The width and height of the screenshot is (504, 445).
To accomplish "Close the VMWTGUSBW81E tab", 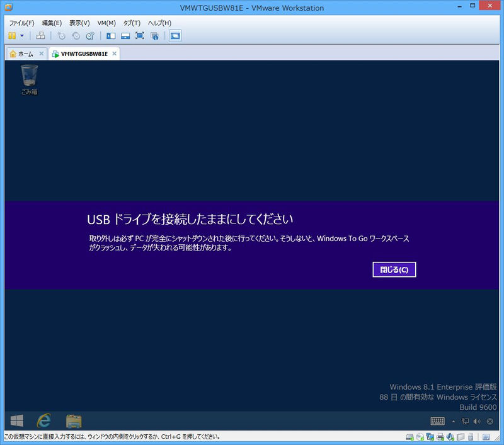I will tap(115, 54).
